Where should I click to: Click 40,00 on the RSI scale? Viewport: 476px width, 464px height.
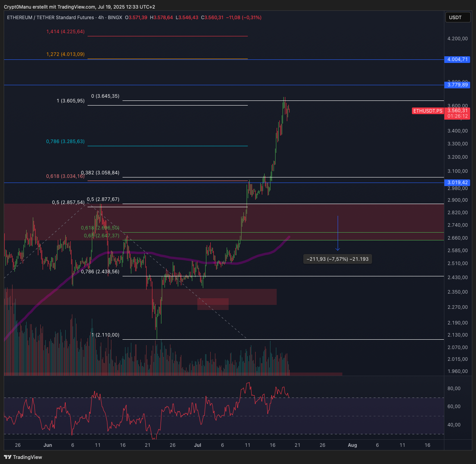pyautogui.click(x=454, y=425)
